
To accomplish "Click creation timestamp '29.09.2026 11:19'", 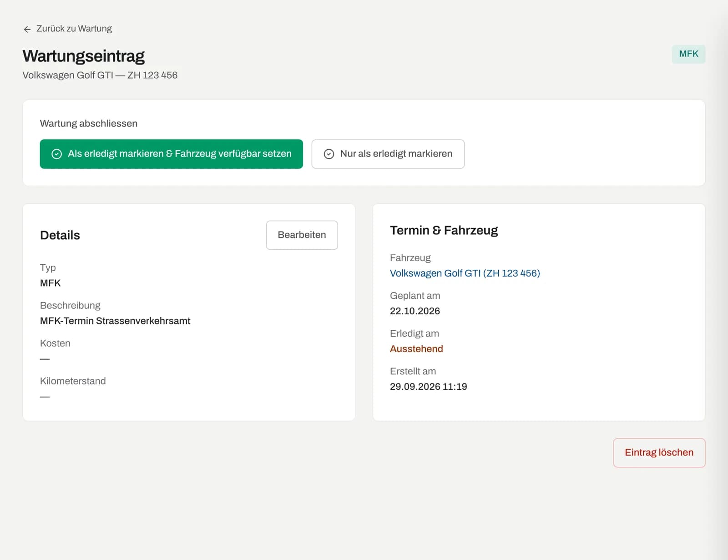I will pyautogui.click(x=429, y=386).
